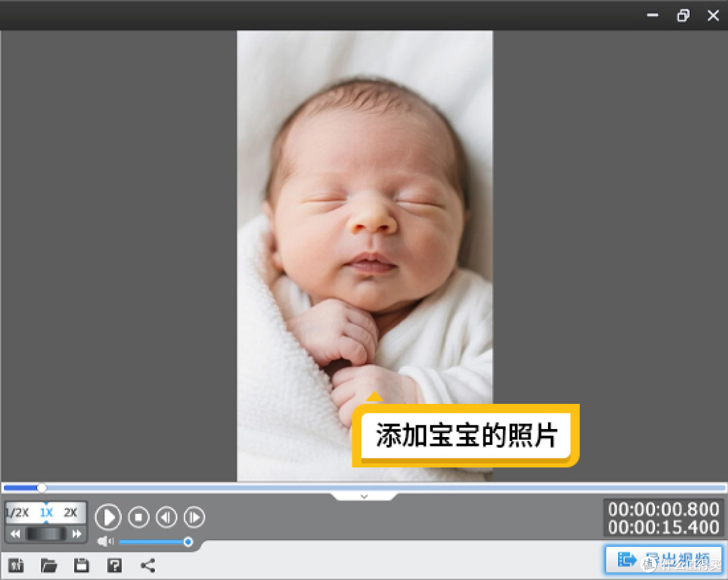Stop the video playback

tap(138, 517)
